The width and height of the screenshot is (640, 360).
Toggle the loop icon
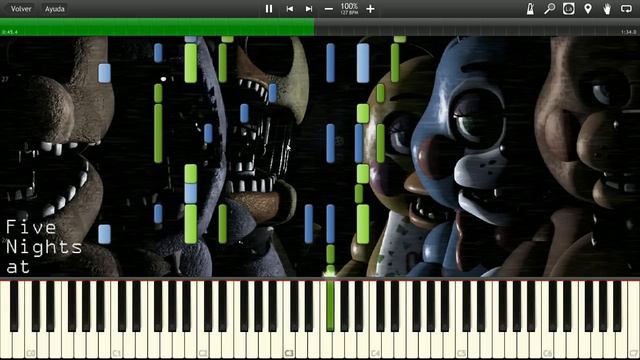626,9
